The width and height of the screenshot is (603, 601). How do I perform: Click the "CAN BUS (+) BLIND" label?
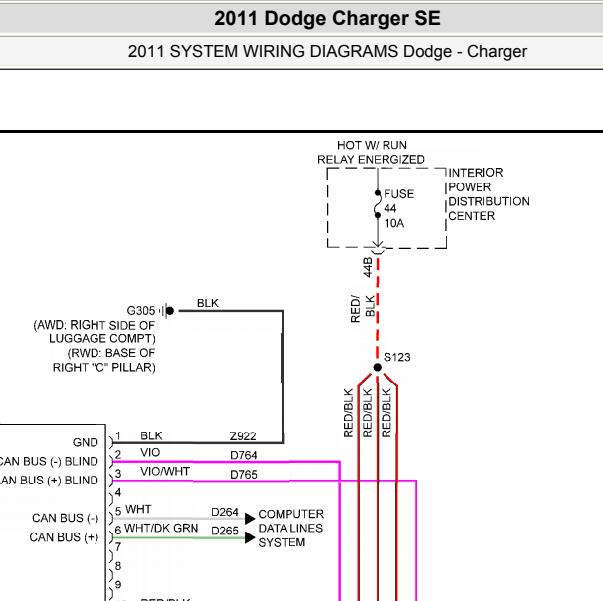tap(48, 480)
